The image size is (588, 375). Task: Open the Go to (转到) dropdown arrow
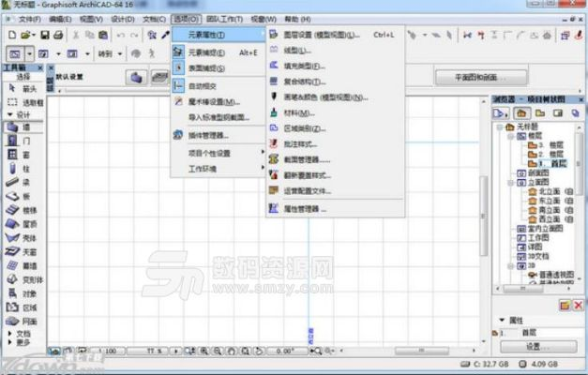(x=120, y=54)
